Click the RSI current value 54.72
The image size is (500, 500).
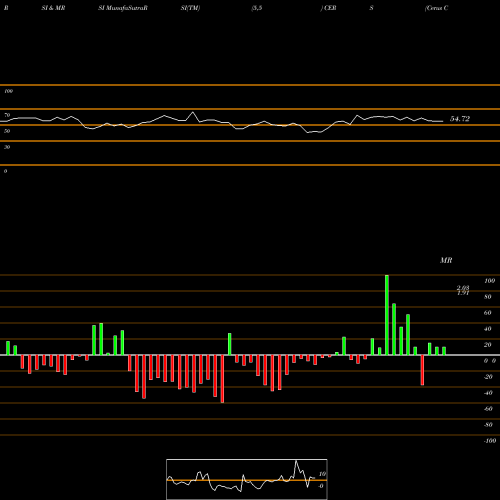coord(460,119)
